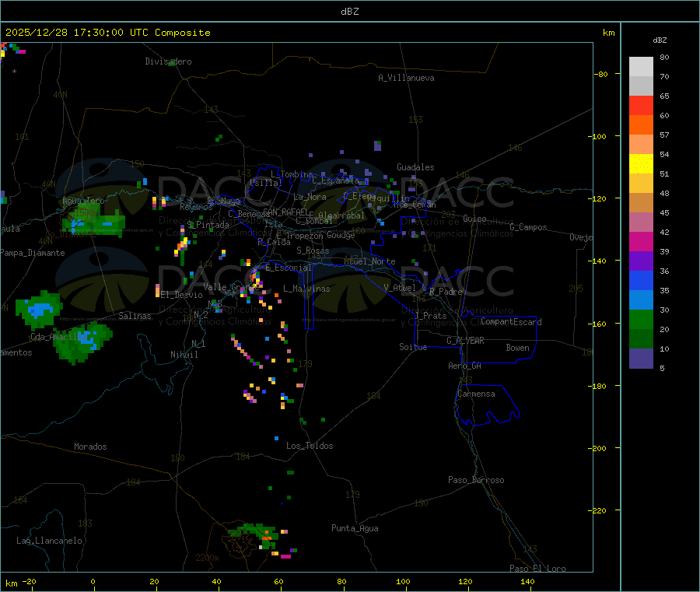
Task: Click the bright green 20-30 dBZ swatch
Action: coord(641,320)
